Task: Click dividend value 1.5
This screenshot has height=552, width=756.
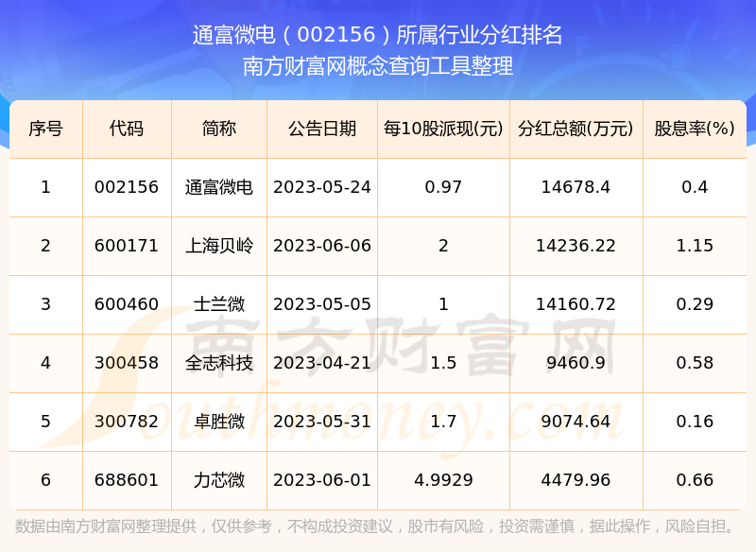Action: (x=443, y=363)
